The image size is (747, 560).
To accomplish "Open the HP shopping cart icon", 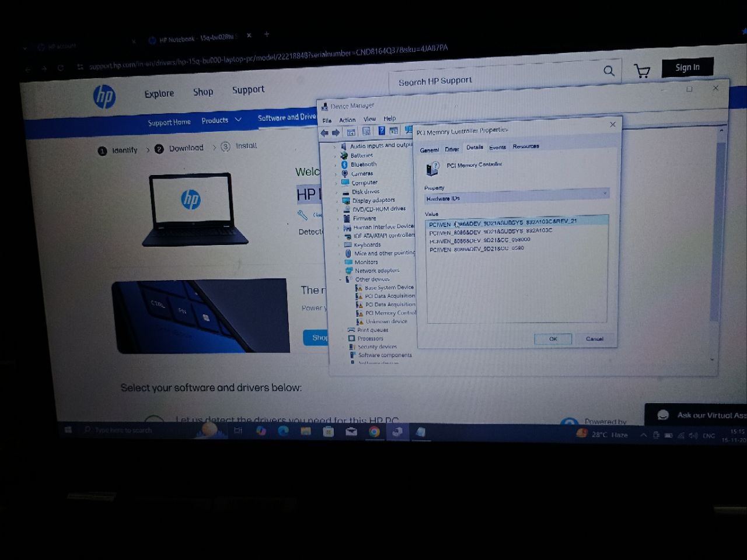I will (643, 70).
